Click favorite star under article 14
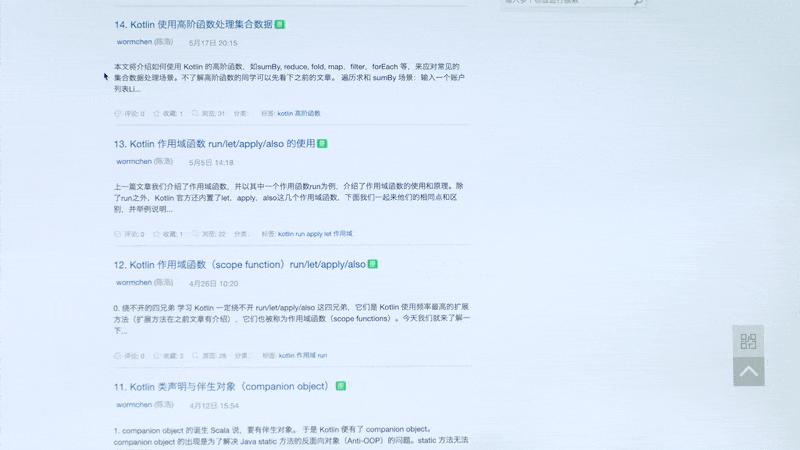Image resolution: width=800 pixels, height=450 pixels. (x=157, y=113)
